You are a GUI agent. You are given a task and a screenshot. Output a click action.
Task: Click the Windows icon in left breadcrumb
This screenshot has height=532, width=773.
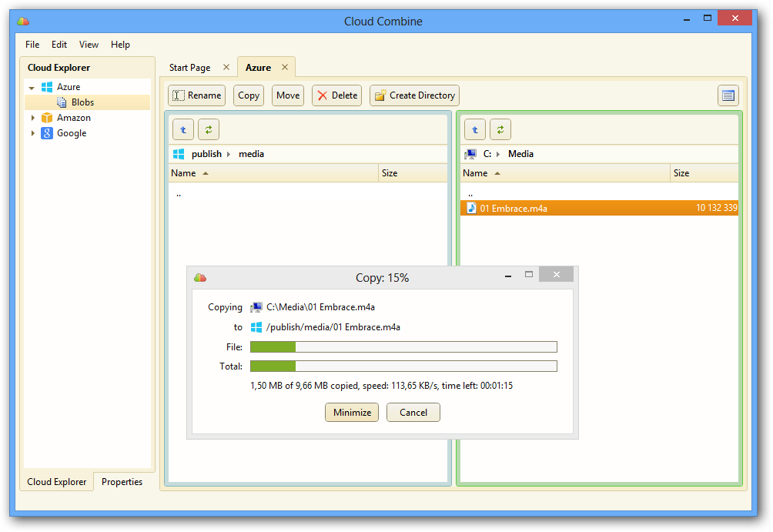[179, 154]
